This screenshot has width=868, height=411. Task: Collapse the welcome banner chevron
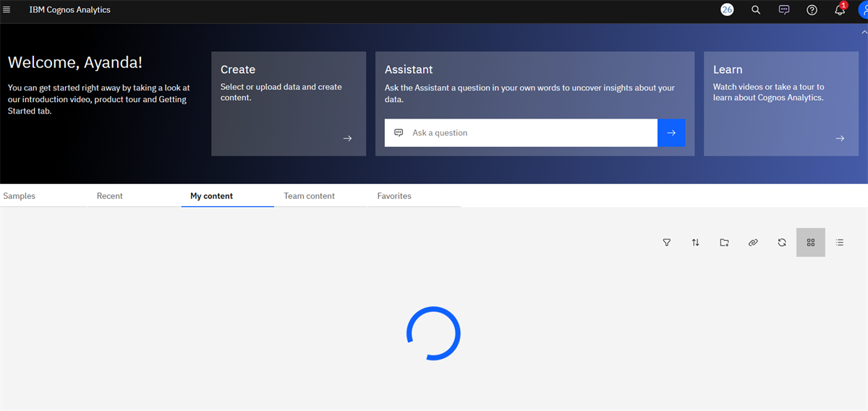point(864,33)
